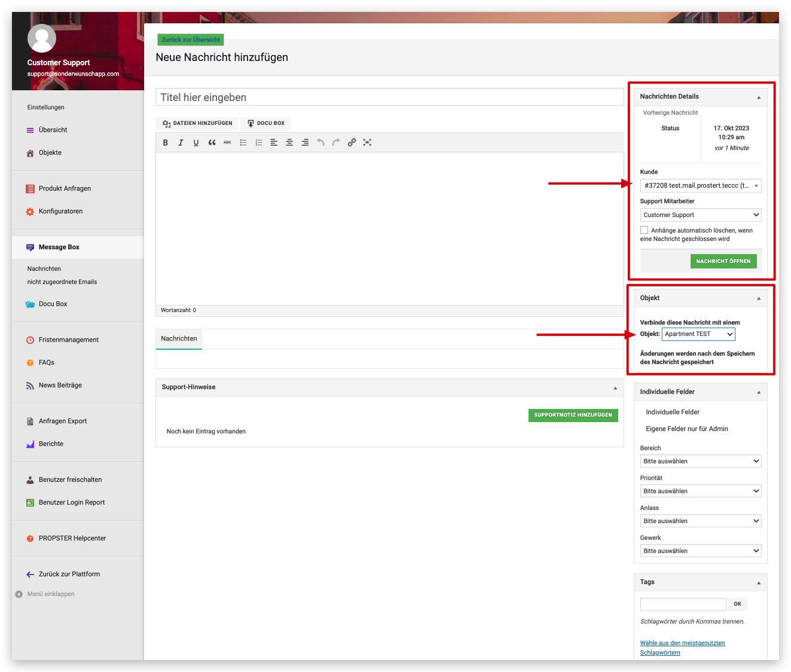The image size is (791, 672).
Task: Underline text with the U icon
Action: click(196, 142)
